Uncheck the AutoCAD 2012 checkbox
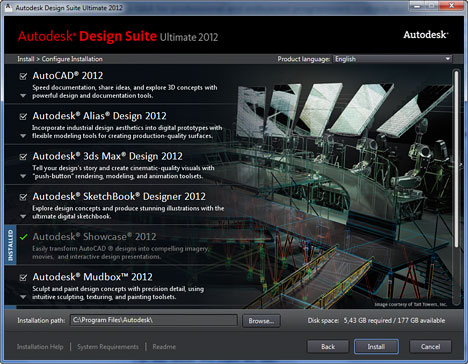This screenshot has height=364, width=468. click(x=23, y=76)
